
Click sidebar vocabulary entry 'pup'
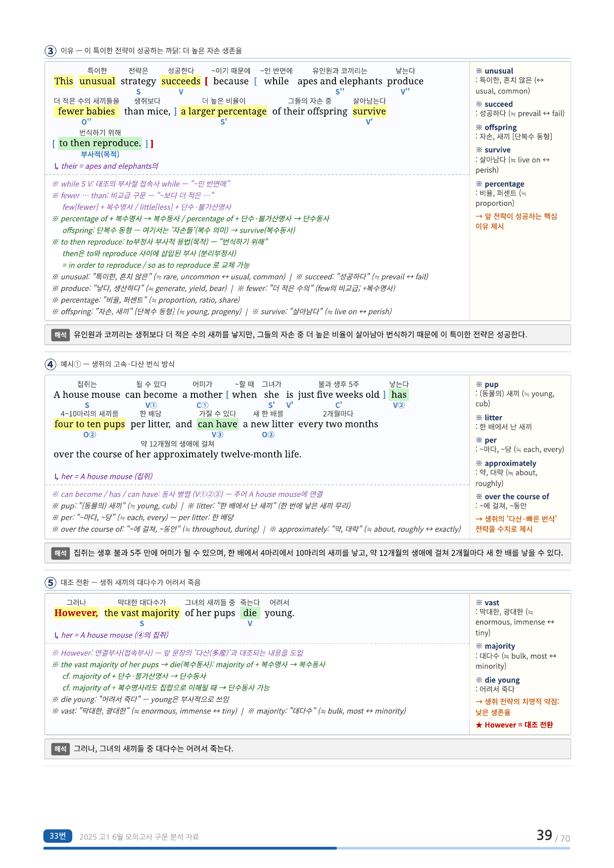click(492, 385)
